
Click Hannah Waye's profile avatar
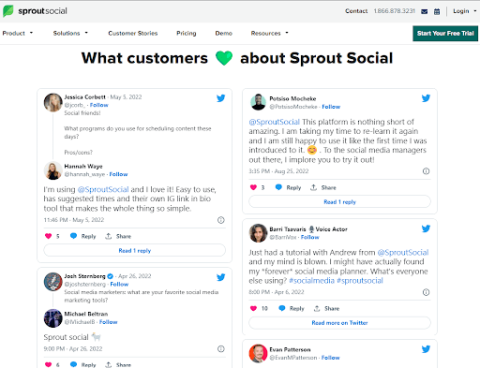pyautogui.click(x=53, y=171)
